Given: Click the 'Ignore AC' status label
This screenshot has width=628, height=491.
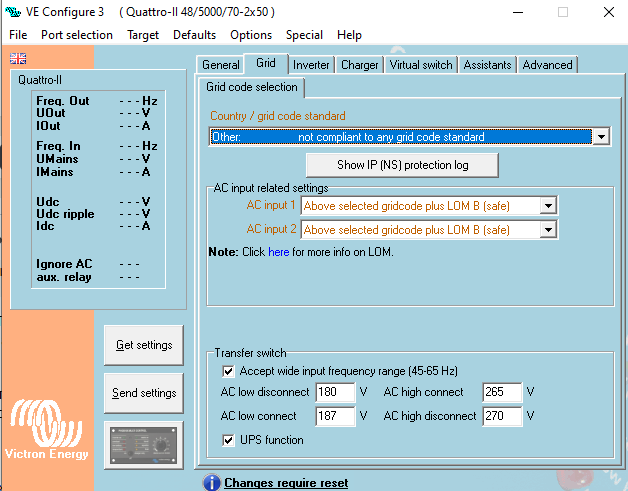Looking at the screenshot, I should [64, 264].
